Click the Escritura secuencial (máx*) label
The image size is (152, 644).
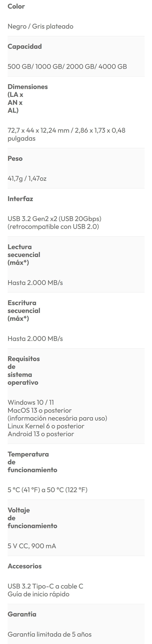coord(24,311)
